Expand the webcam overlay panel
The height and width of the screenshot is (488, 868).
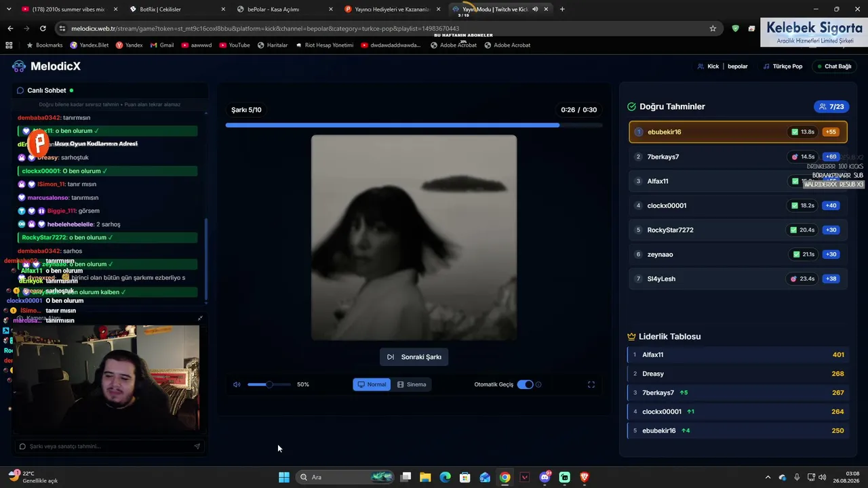(x=200, y=318)
